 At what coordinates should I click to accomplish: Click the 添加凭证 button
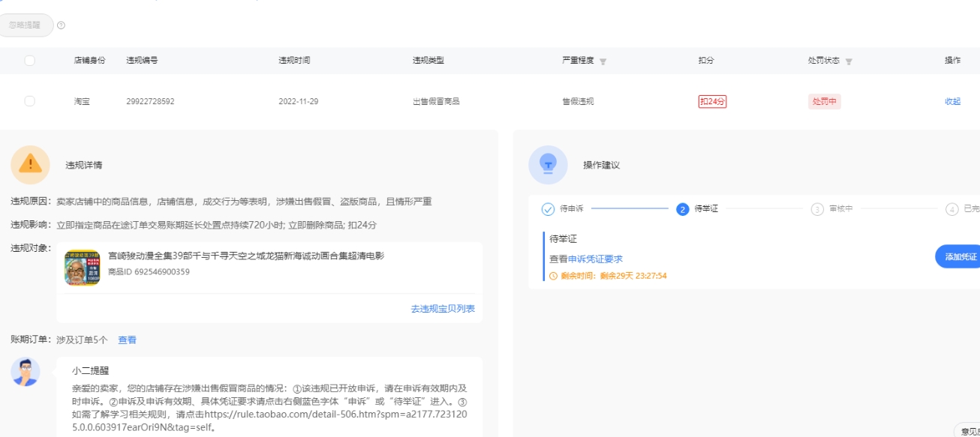(x=959, y=256)
